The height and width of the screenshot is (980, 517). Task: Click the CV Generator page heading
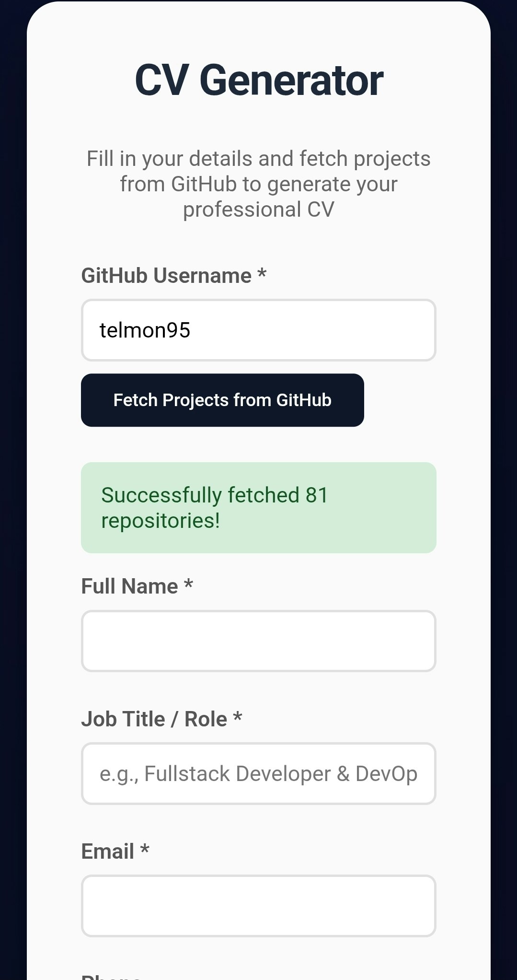point(258,79)
